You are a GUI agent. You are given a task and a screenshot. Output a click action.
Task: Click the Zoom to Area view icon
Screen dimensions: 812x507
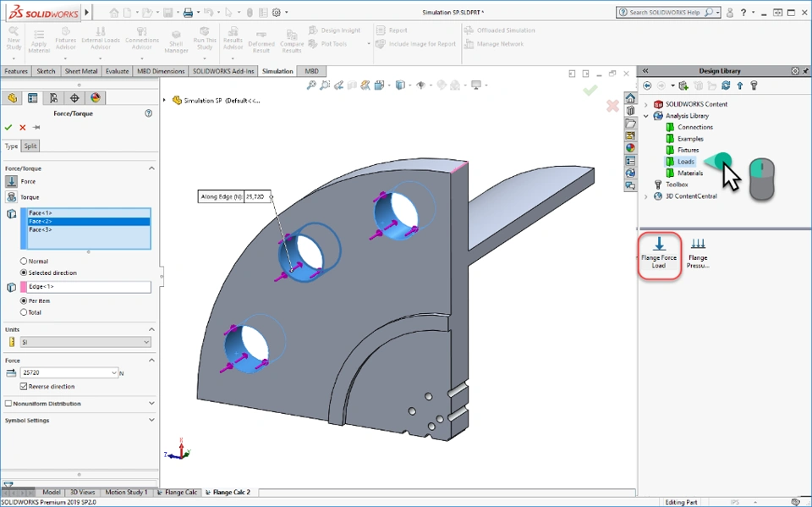click(325, 85)
